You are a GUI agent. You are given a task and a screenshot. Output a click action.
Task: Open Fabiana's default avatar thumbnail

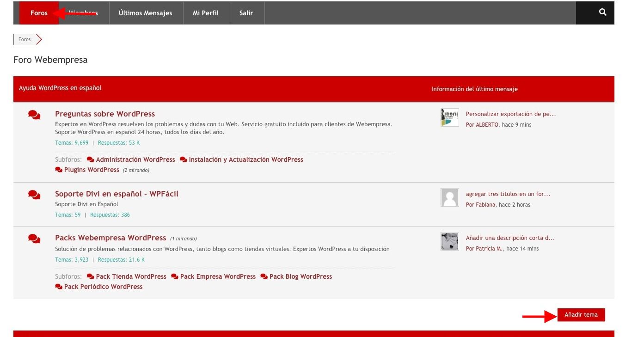point(450,197)
